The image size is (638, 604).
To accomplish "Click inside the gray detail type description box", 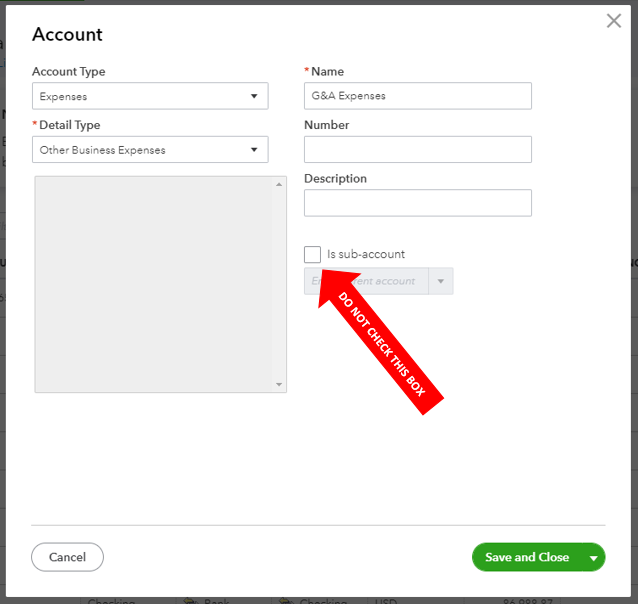I will point(154,284).
